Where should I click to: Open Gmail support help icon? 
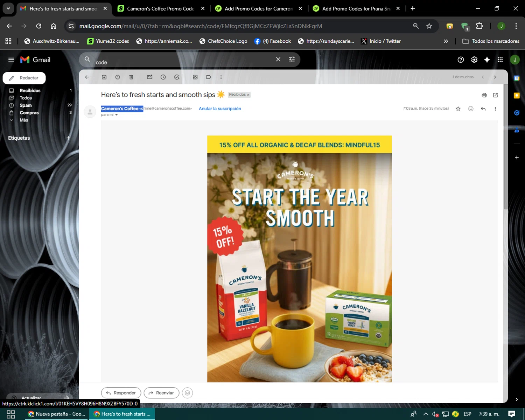click(461, 59)
